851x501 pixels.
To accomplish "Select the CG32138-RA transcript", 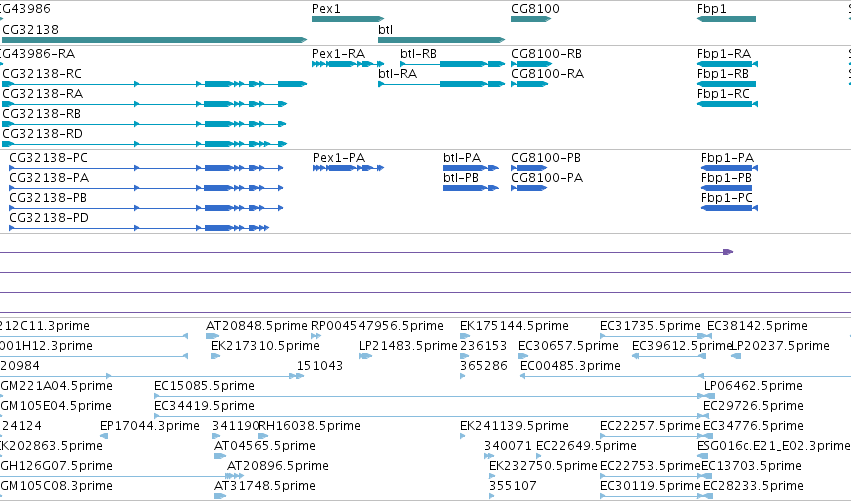I will point(144,104).
